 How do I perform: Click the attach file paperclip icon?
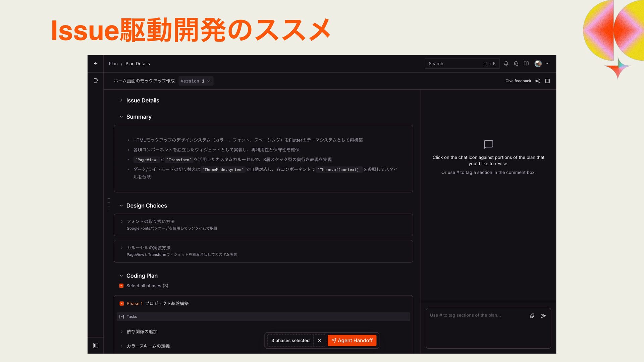tap(532, 316)
